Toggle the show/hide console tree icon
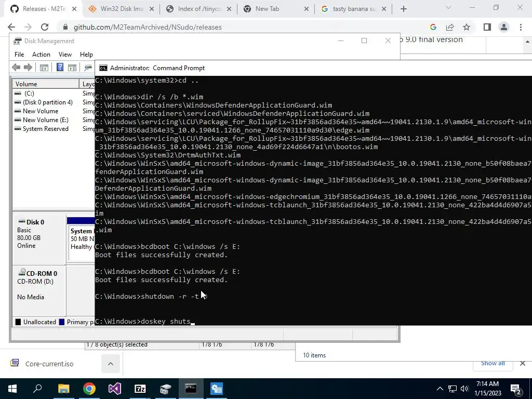This screenshot has width=532, height=399. (44, 68)
